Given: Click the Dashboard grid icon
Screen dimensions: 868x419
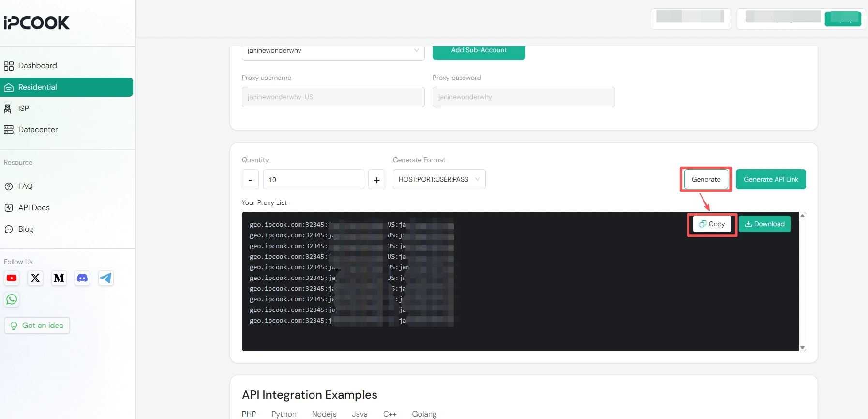Looking at the screenshot, I should click(x=9, y=66).
